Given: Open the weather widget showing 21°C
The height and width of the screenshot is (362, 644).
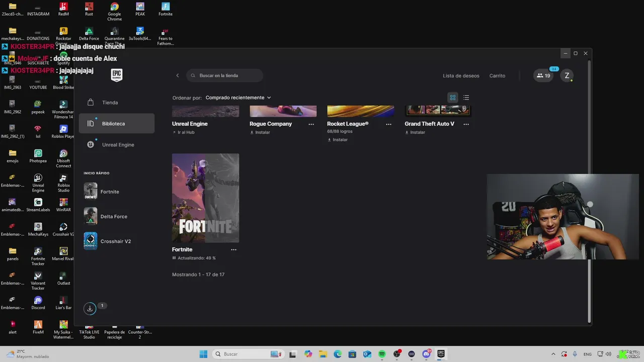Looking at the screenshot, I should [x=28, y=354].
